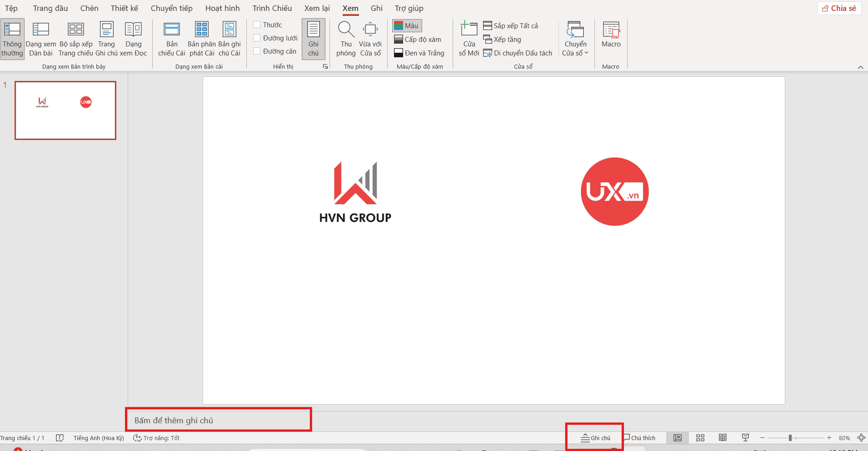Switch to Bộ sắp xếp Trang chiếu view
The width and height of the screenshot is (868, 451).
76,39
